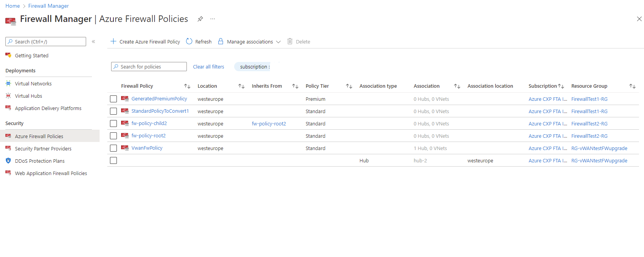Open Security Partner Providers menu item
The width and height of the screenshot is (644, 257).
coord(43,149)
